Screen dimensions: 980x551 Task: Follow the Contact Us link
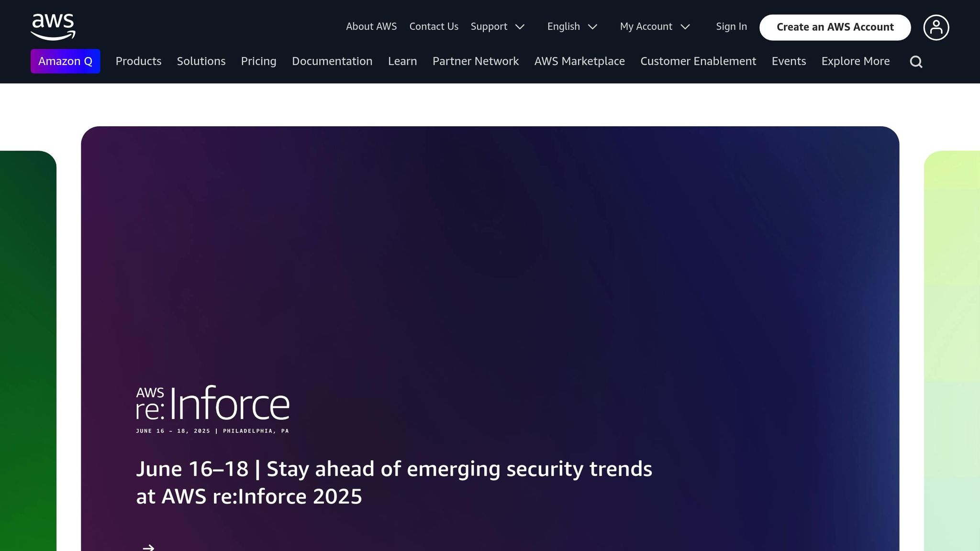pyautogui.click(x=434, y=27)
